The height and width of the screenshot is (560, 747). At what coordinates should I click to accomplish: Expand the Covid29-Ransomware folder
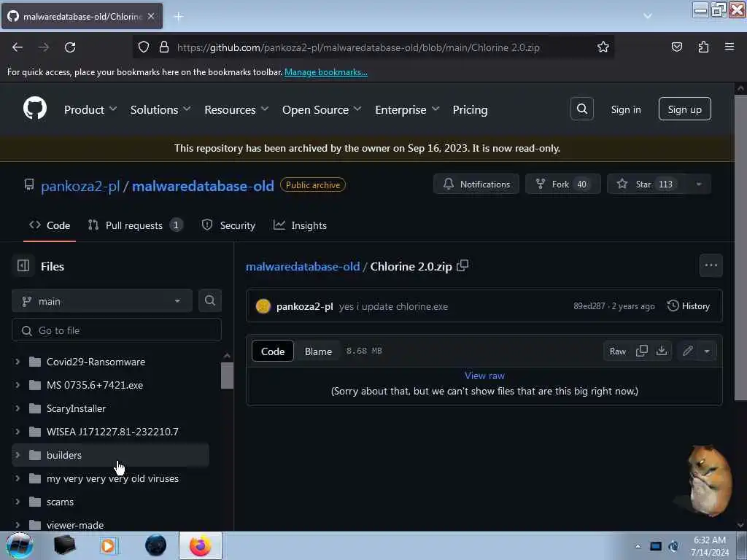point(18,362)
